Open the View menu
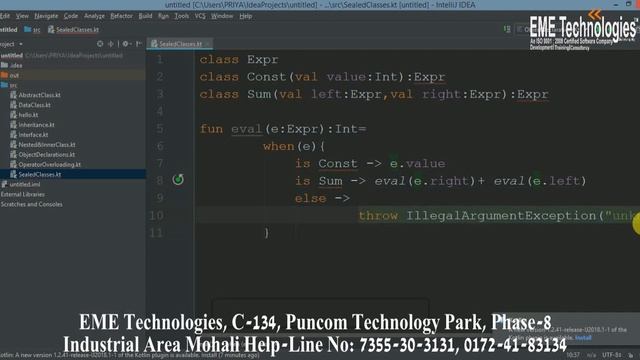Screen dimensions: 640x360 coord(22,16)
